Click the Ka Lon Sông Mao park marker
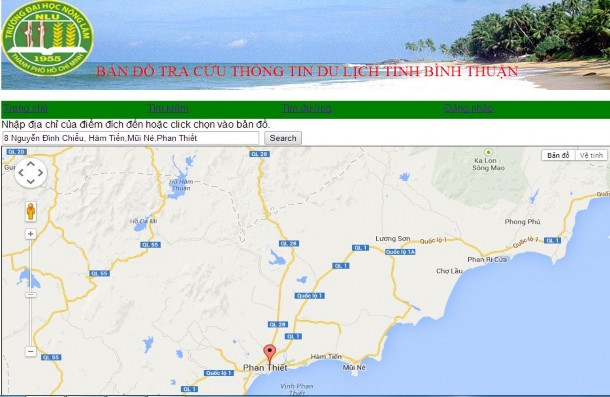 point(488,152)
